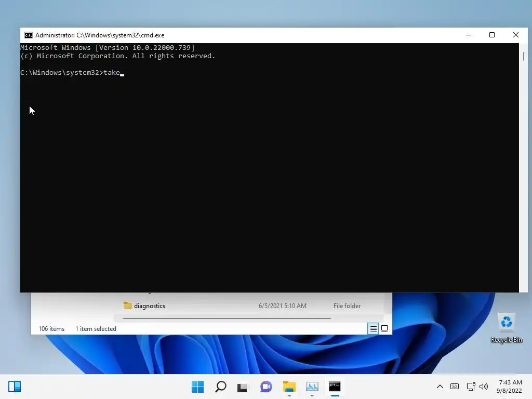Click the Command Prompt taskbar icon

(x=335, y=387)
